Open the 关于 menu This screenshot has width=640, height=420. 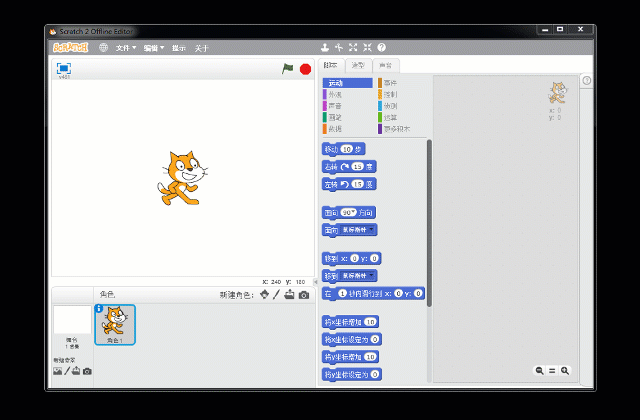(202, 48)
